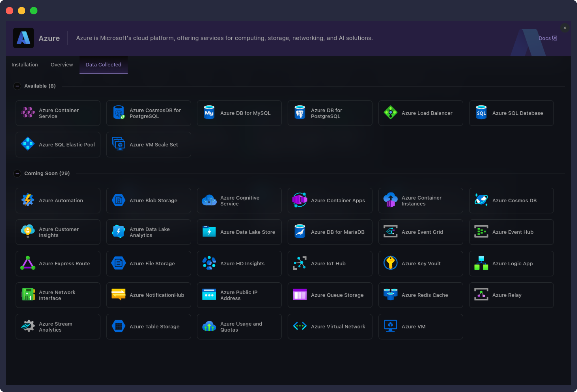The width and height of the screenshot is (577, 392).
Task: Select the Azure IoT Hub icon
Action: pyautogui.click(x=300, y=263)
